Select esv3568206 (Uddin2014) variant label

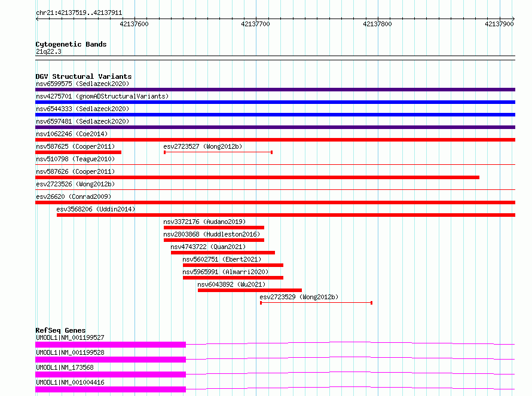pos(96,209)
